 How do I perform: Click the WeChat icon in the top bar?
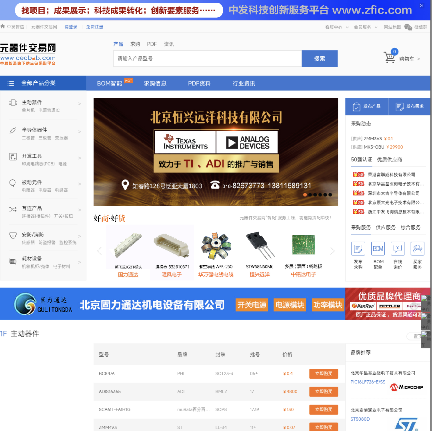[x=408, y=27]
